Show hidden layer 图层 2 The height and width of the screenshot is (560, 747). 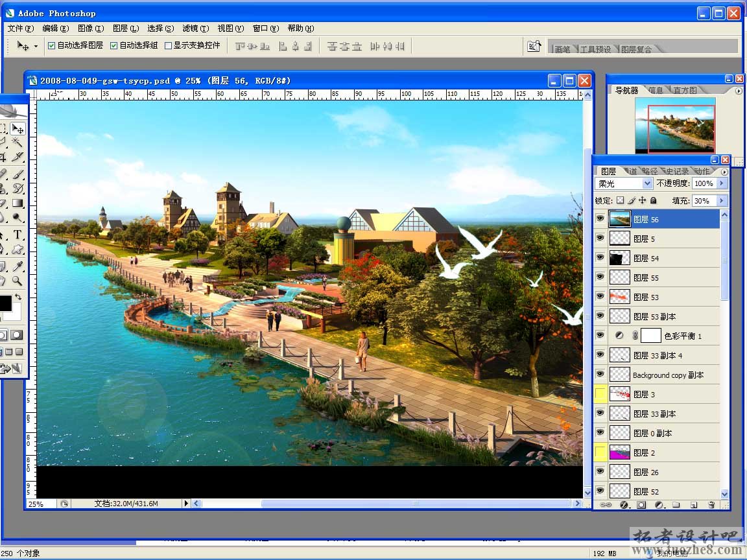click(x=600, y=452)
